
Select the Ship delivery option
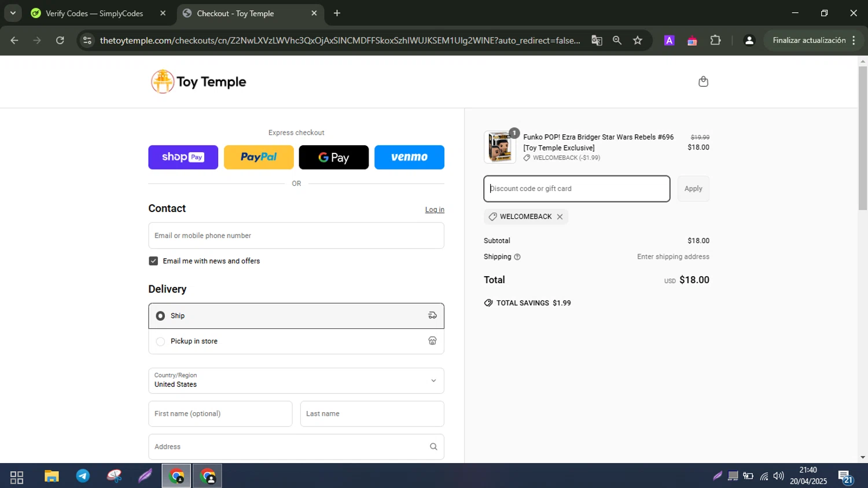pyautogui.click(x=296, y=316)
